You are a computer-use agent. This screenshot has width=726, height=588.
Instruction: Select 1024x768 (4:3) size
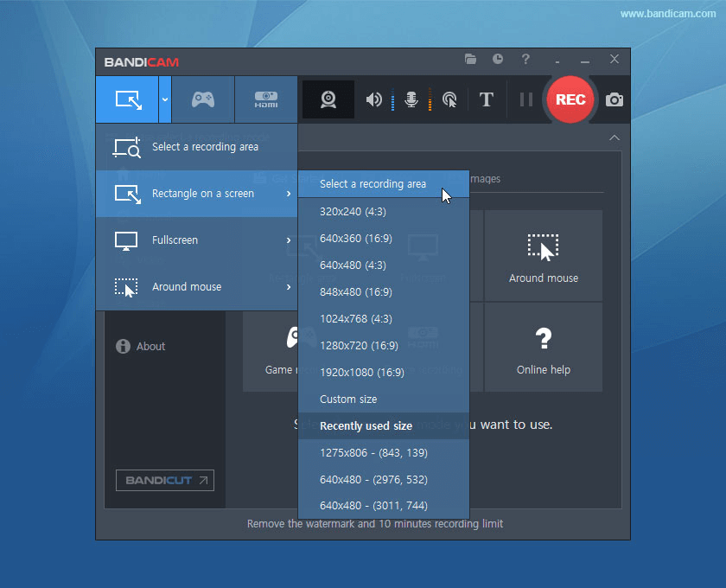(384, 319)
